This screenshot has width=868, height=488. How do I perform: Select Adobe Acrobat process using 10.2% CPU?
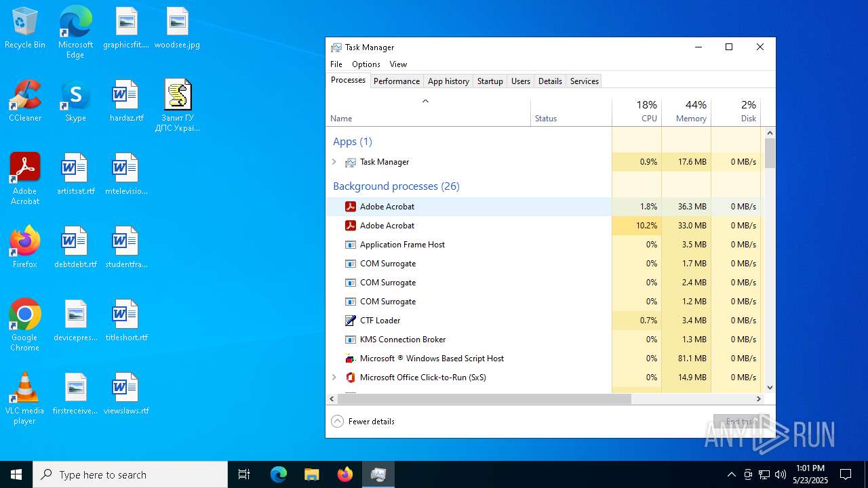point(543,226)
